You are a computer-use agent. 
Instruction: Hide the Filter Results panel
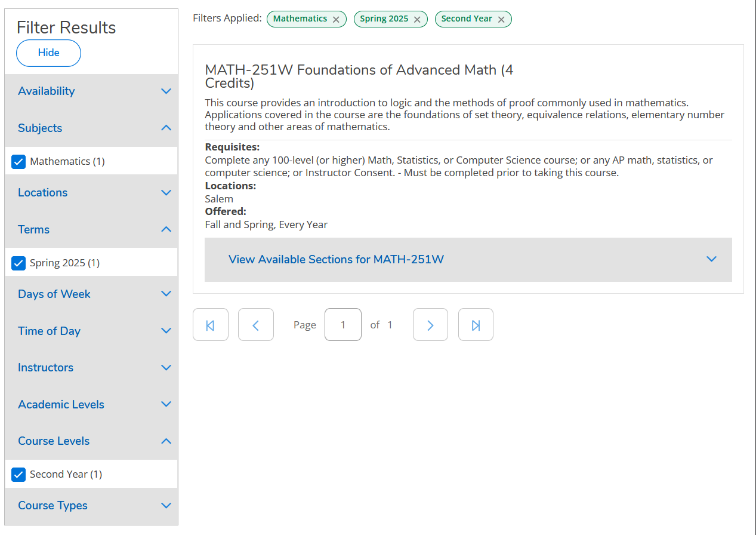pos(48,53)
